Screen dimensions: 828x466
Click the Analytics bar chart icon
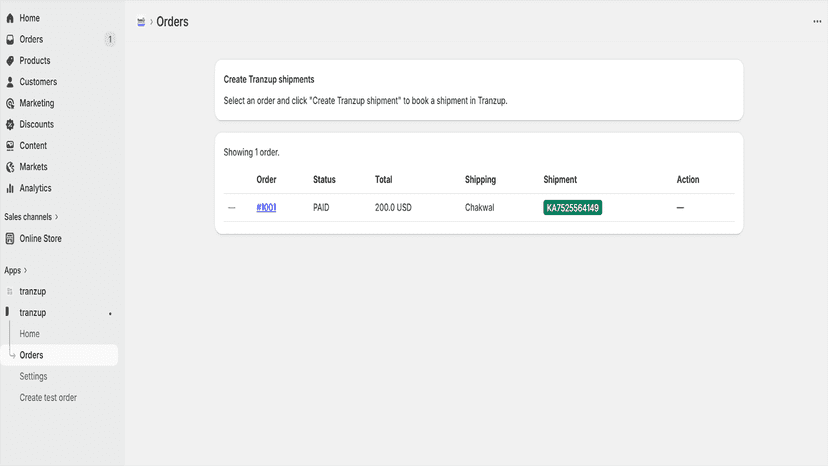[10, 188]
